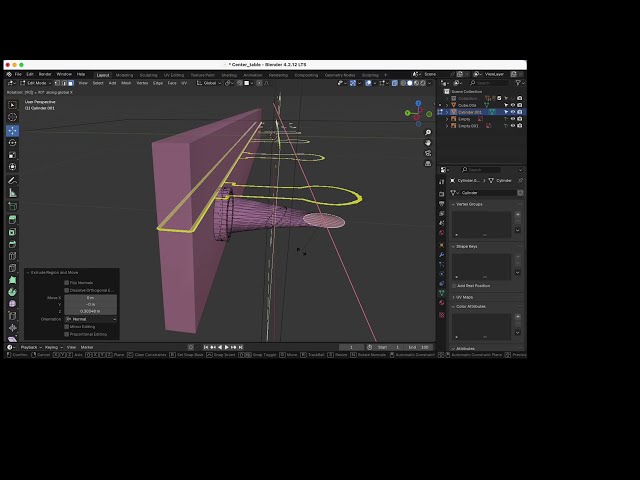Select the Extrude Region tool
Viewport: 640px width, 480px height.
point(12,220)
